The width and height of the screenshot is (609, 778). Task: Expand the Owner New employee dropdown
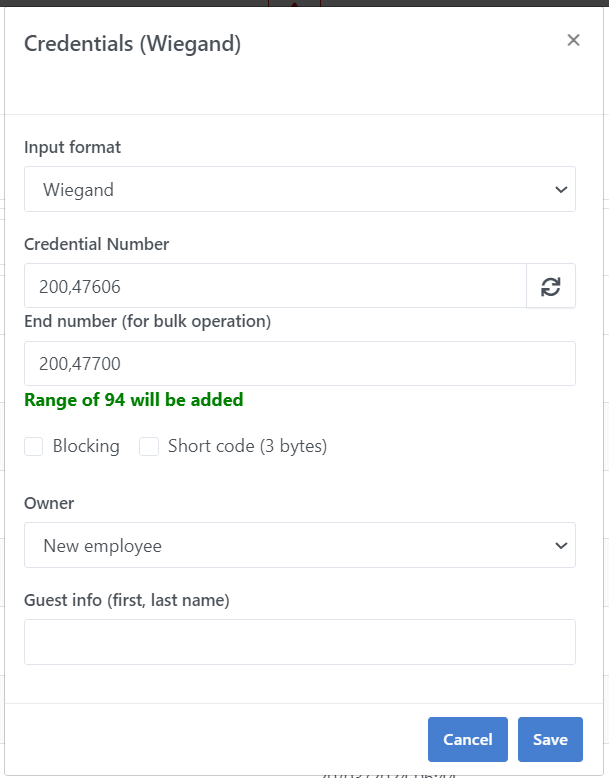[299, 546]
